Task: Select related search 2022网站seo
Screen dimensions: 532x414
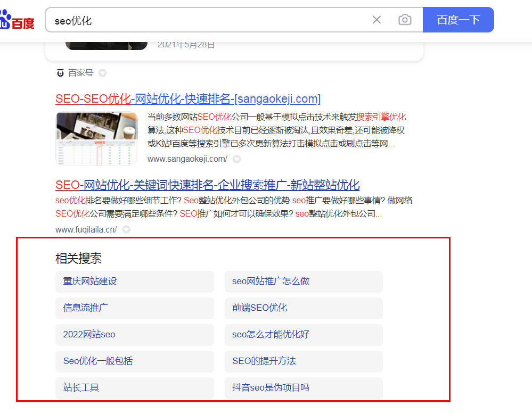Action: pos(135,335)
